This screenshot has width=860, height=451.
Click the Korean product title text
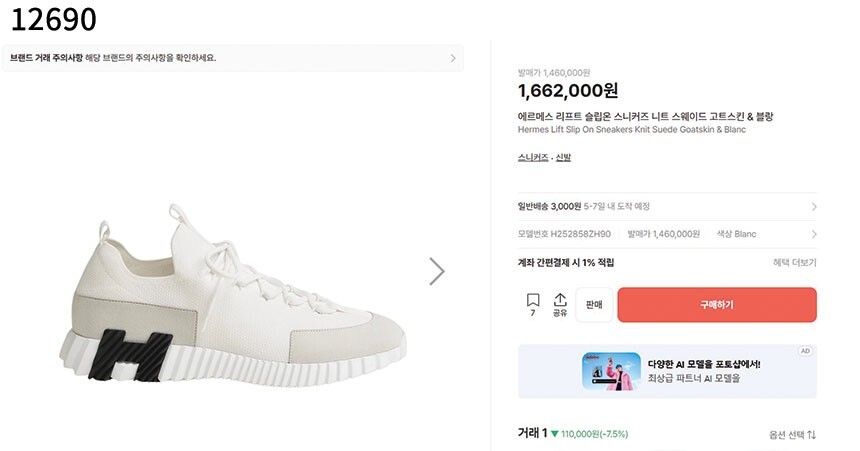[x=645, y=116]
